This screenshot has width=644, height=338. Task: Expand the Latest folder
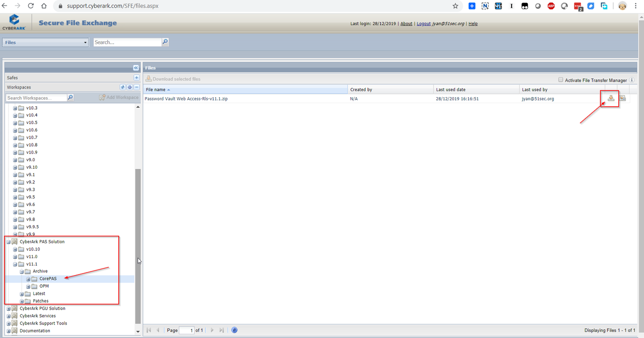(22, 294)
